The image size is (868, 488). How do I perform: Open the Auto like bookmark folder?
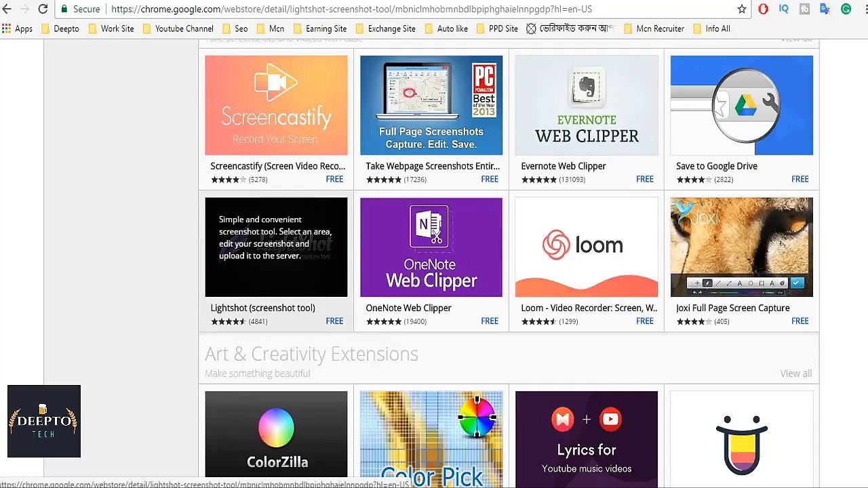pos(446,28)
